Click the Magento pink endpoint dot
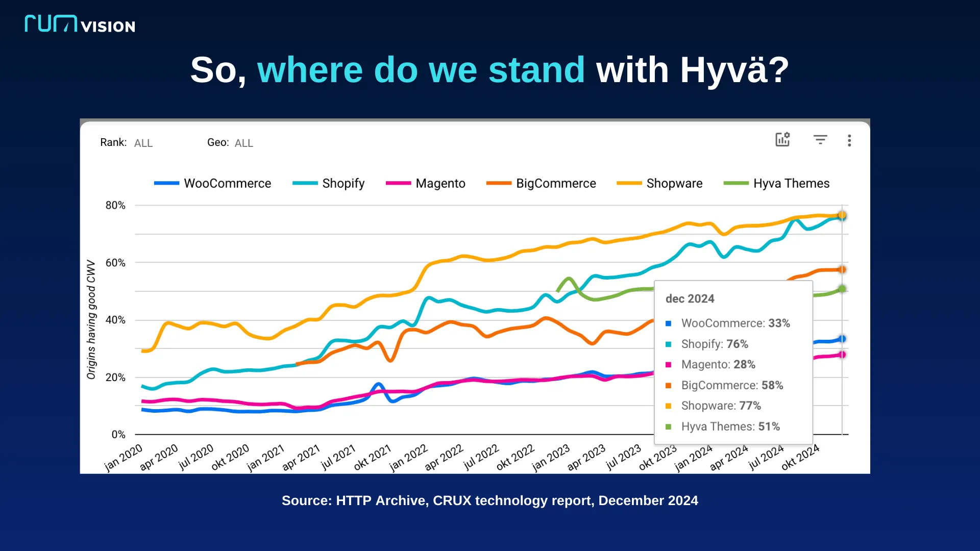This screenshot has width=980, height=551. pos(842,355)
